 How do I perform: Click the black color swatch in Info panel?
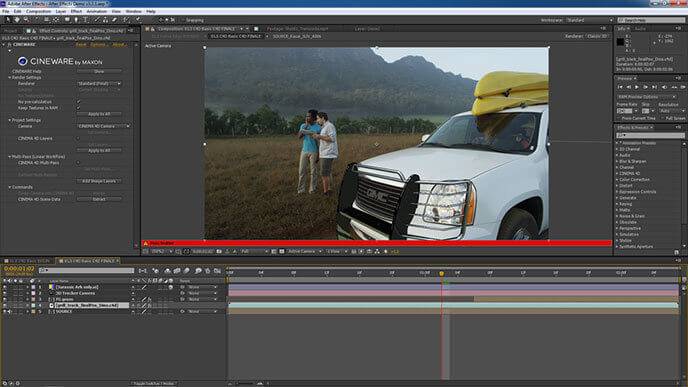pos(620,42)
